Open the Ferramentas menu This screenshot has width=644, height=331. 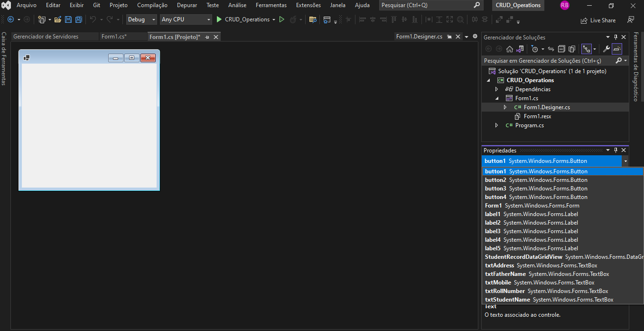tap(271, 5)
